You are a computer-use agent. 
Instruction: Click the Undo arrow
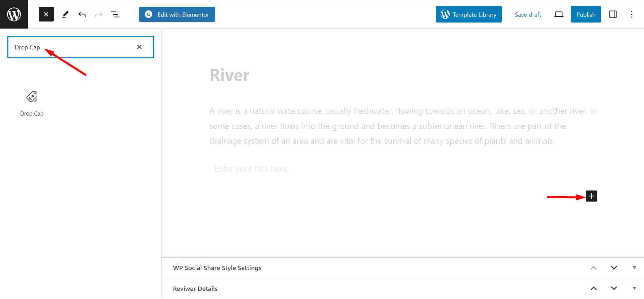pos(82,14)
